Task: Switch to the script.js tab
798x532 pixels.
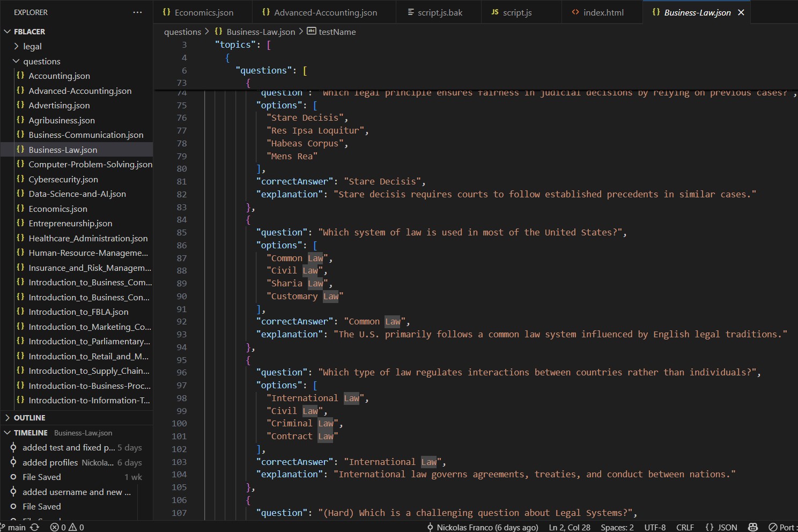Action: click(x=517, y=12)
